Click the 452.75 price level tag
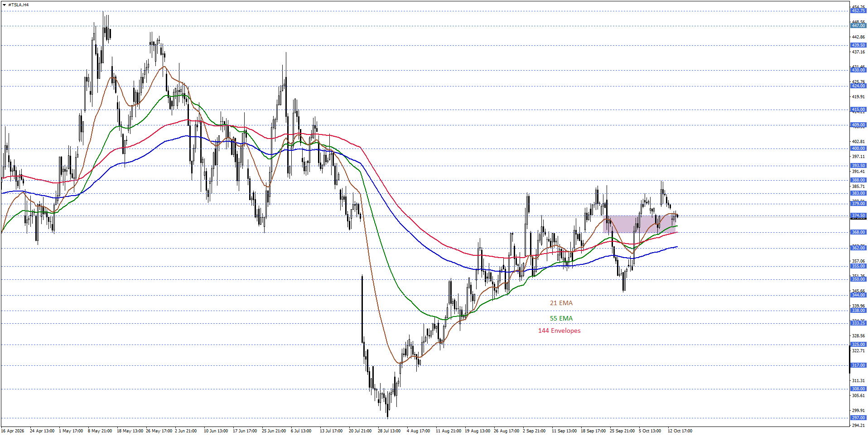This screenshot has width=868, height=436. [858, 11]
